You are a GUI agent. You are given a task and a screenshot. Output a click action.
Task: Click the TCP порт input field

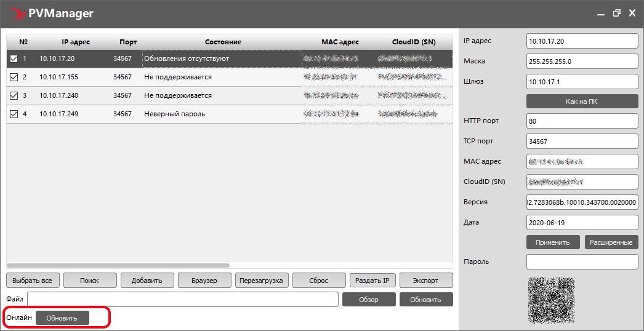click(582, 142)
